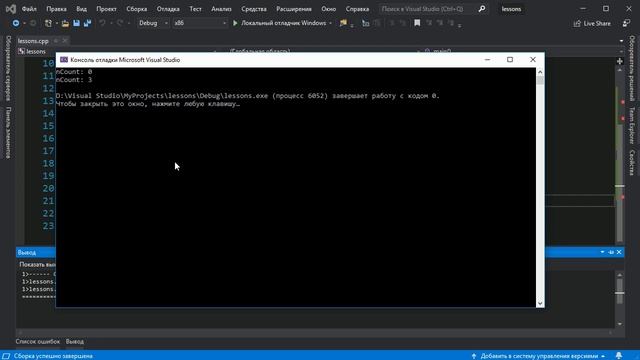The height and width of the screenshot is (360, 640).
Task: Click the lessons.exe exit message line
Action: [x=248, y=96]
